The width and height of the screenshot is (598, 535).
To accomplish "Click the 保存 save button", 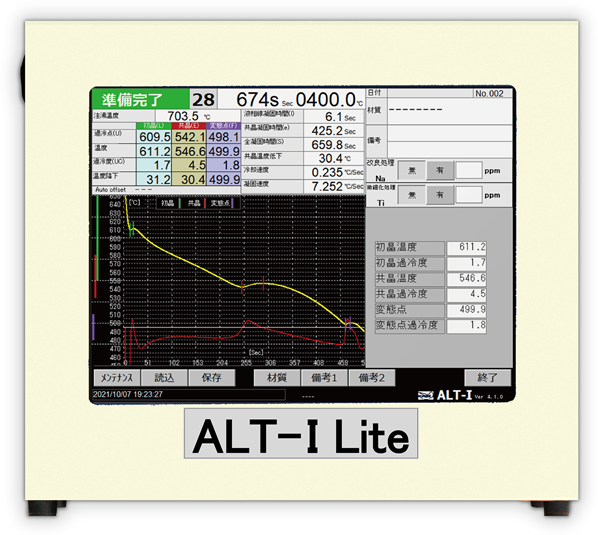I will tap(211, 378).
